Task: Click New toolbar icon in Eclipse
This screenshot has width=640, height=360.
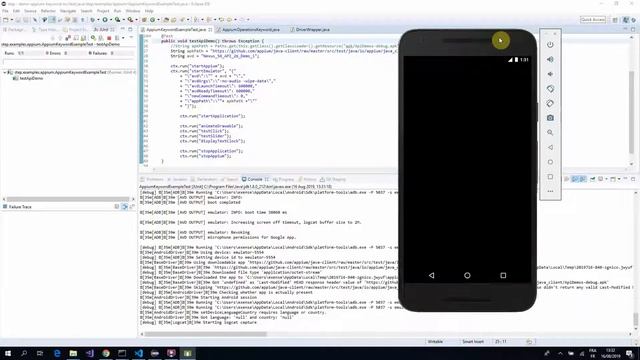Action: coord(6,20)
